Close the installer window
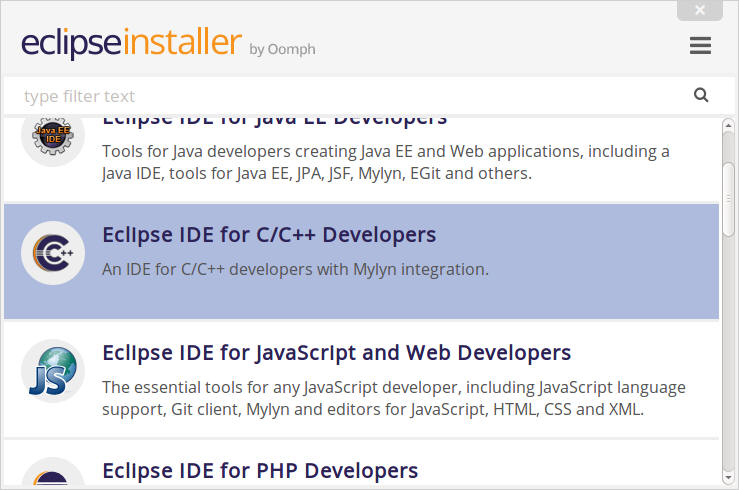This screenshot has height=490, width=739. click(x=700, y=10)
